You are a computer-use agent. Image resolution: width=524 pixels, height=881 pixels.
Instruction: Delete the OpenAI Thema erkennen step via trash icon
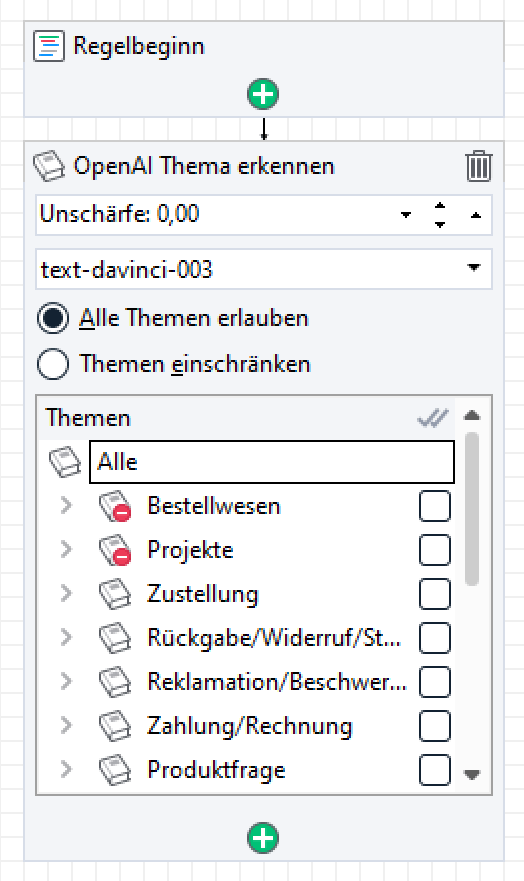pyautogui.click(x=479, y=166)
